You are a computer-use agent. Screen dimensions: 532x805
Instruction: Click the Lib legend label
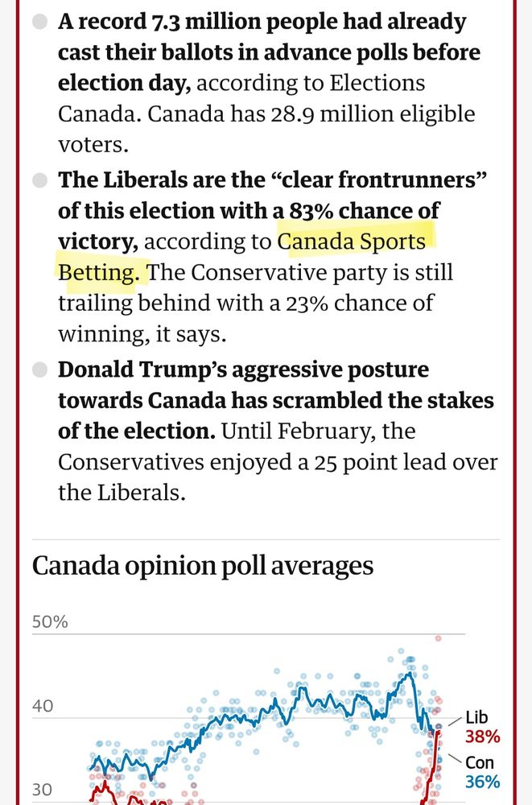click(x=476, y=717)
